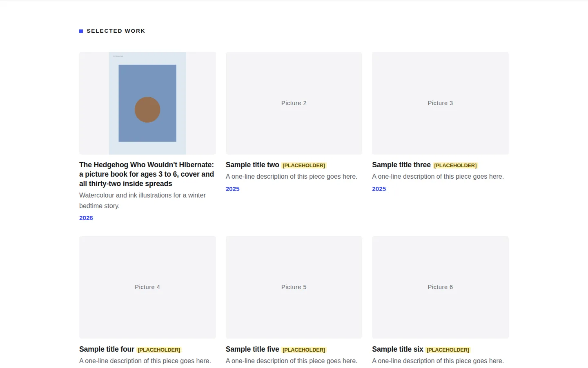Click the description under Sample title six
This screenshot has width=588, height=368.
click(x=438, y=361)
